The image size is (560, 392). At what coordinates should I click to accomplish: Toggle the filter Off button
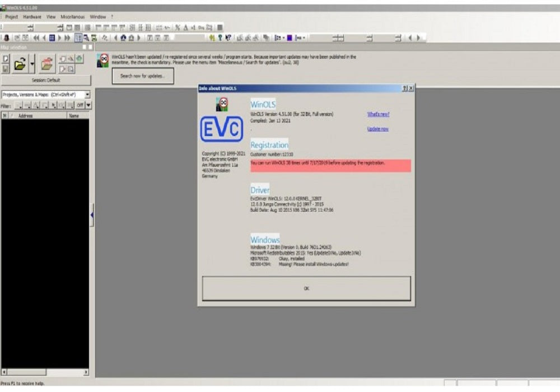tap(80, 105)
